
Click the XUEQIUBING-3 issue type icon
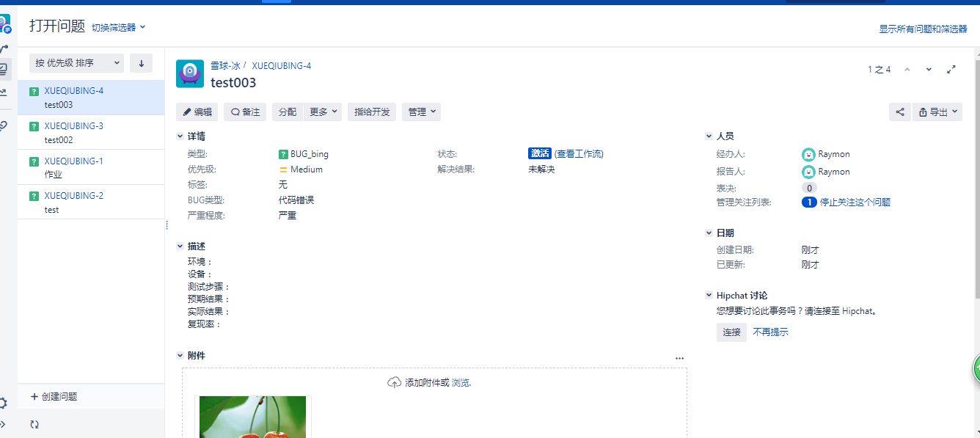34,126
